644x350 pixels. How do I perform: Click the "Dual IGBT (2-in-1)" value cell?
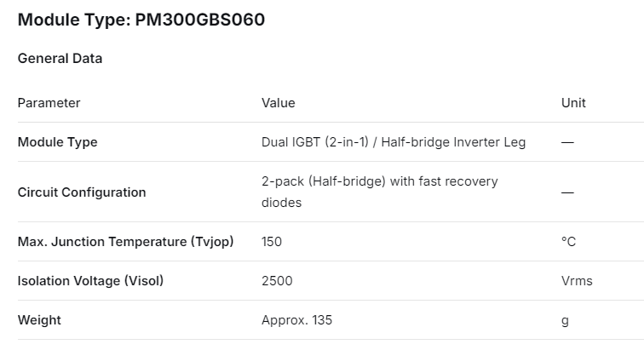tap(393, 142)
